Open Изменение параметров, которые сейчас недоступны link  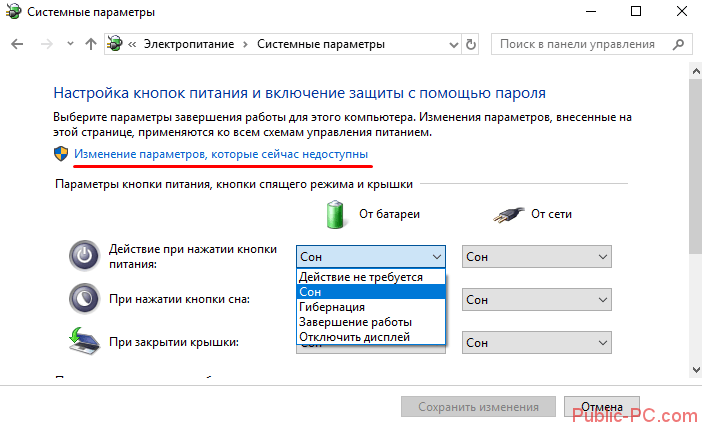tap(221, 154)
